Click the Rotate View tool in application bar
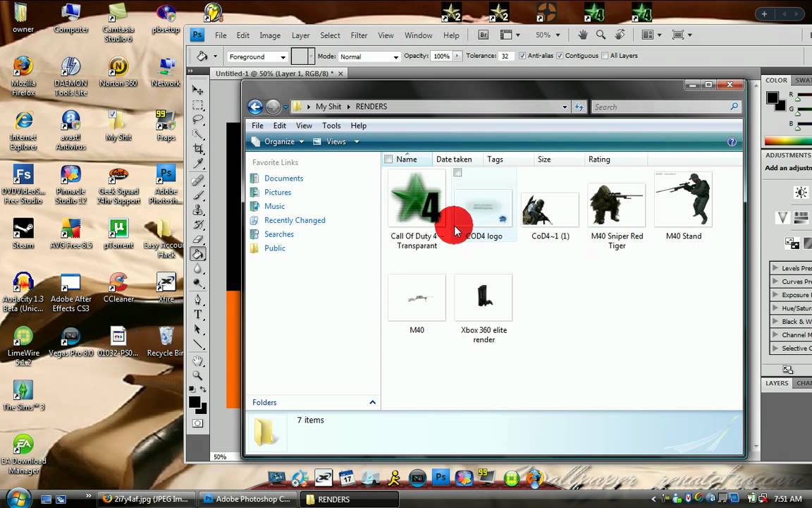 [620, 35]
